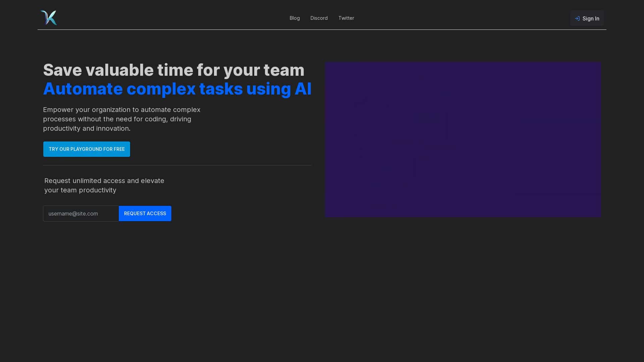Viewport: 644px width, 362px height.
Task: Open Discord community via the nav
Action: (x=319, y=18)
